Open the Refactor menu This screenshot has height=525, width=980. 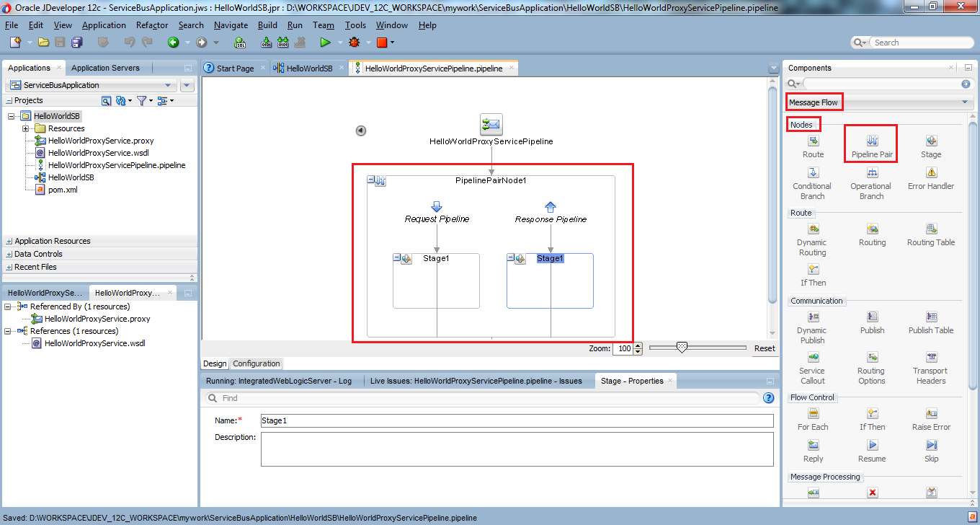pyautogui.click(x=152, y=25)
